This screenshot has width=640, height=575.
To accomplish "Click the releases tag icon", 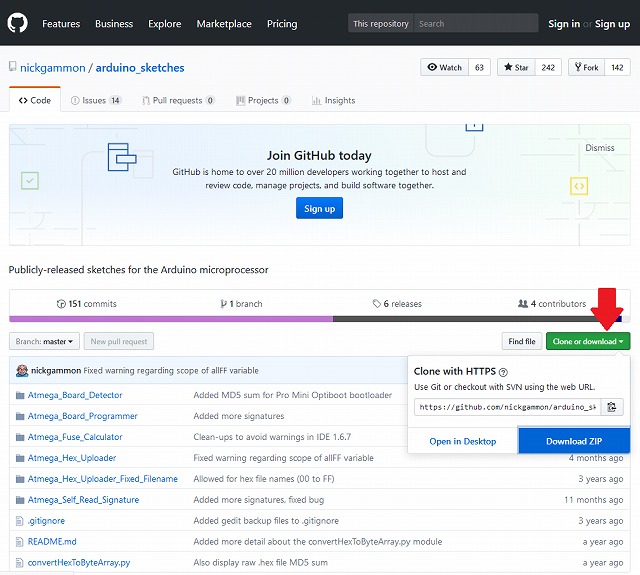I will tap(376, 304).
